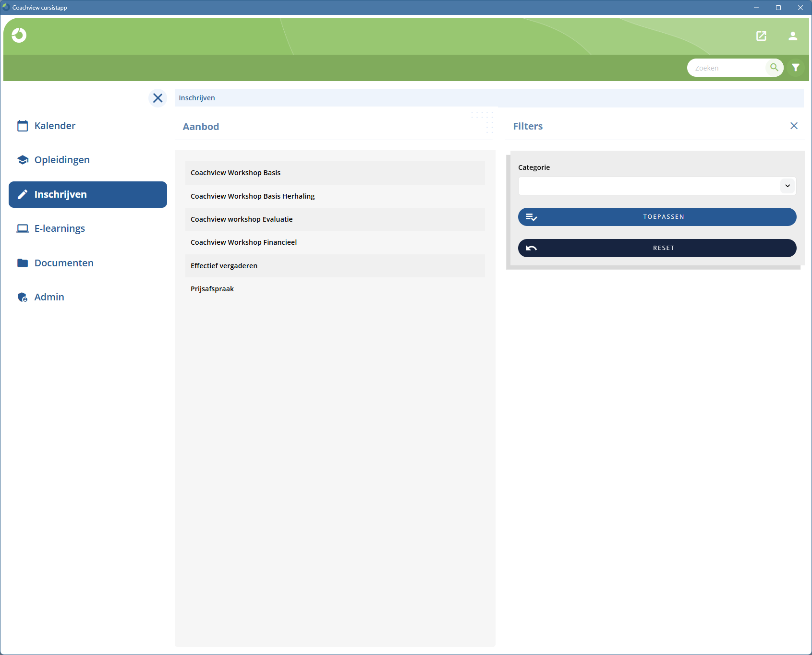
Task: Open the external link icon in header
Action: (762, 36)
